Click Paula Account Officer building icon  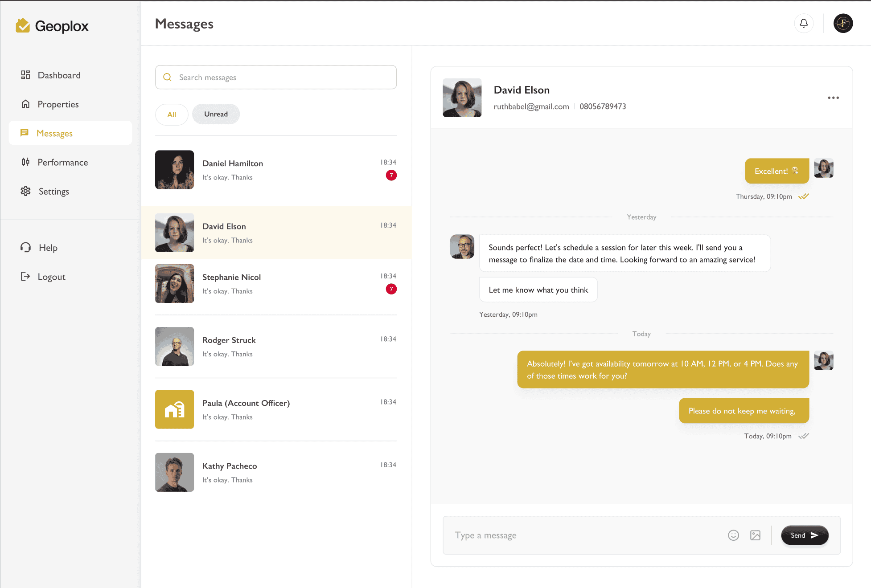174,409
